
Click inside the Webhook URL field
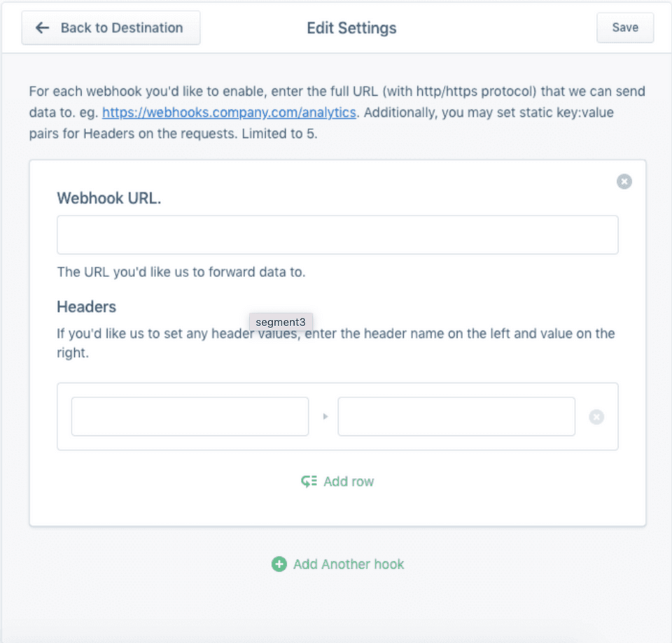click(x=337, y=234)
